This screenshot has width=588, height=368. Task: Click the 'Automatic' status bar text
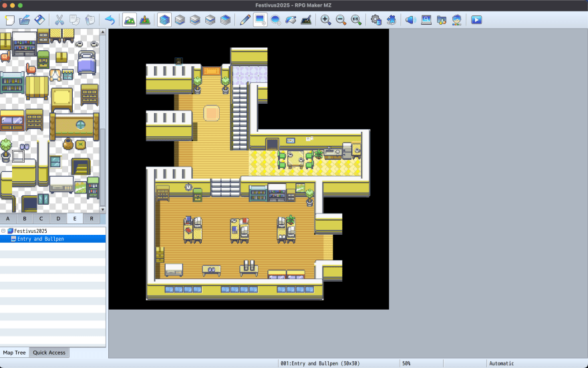tap(501, 363)
